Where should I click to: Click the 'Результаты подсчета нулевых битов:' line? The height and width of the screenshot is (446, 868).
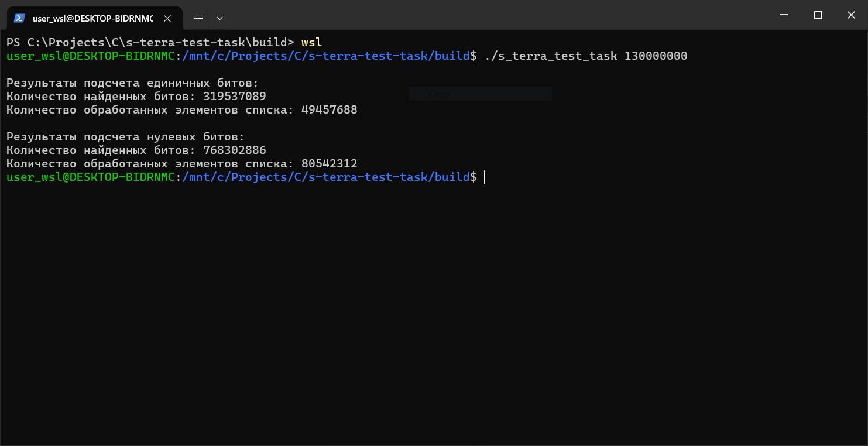pyautogui.click(x=125, y=137)
